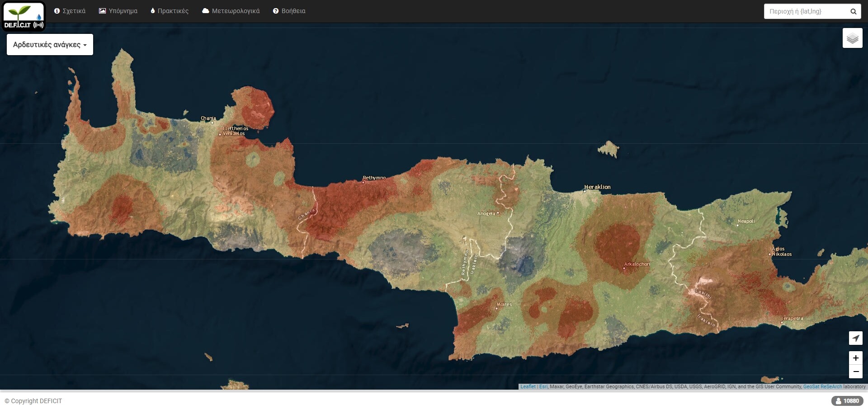Click the locate-me arrow button
868x414 pixels.
(x=855, y=338)
